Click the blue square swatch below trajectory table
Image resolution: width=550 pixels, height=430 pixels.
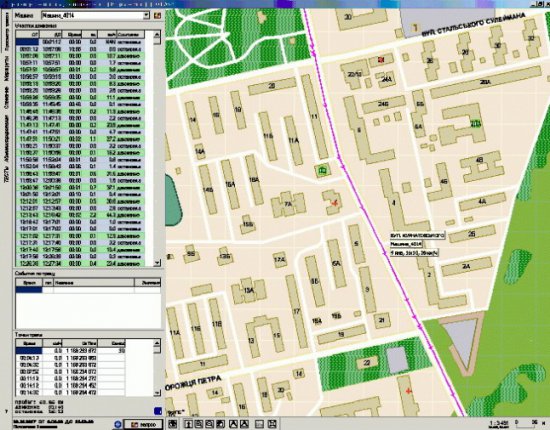click(x=157, y=411)
